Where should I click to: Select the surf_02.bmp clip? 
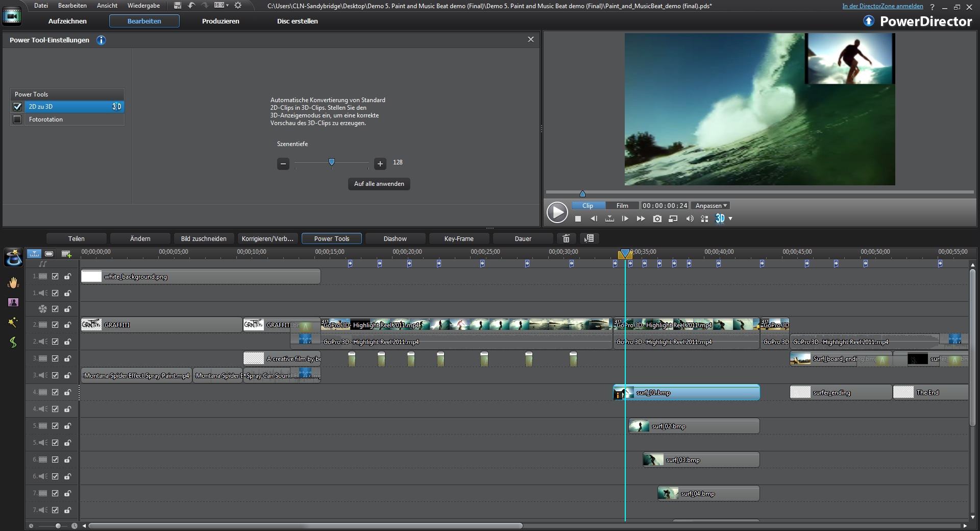click(x=694, y=426)
